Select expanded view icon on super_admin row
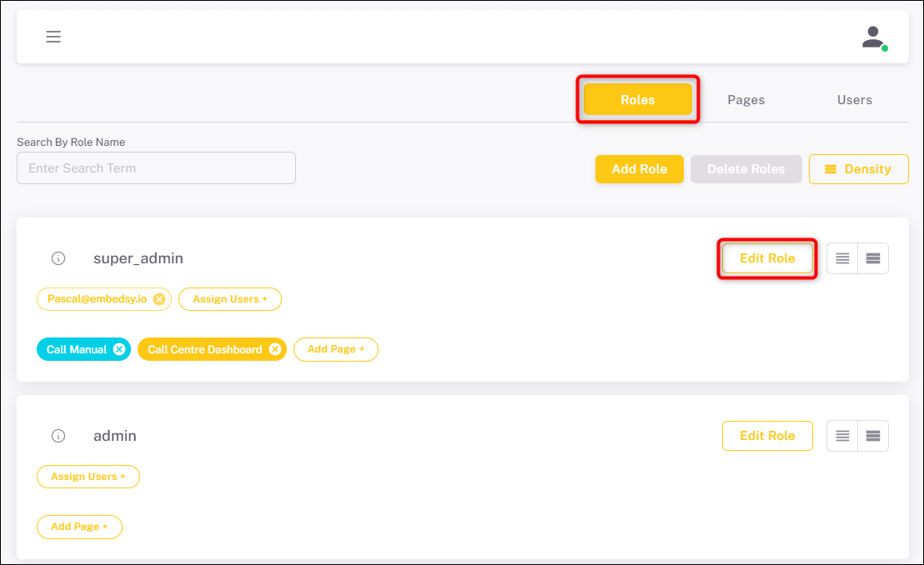Screen dimensions: 924x565 872,258
